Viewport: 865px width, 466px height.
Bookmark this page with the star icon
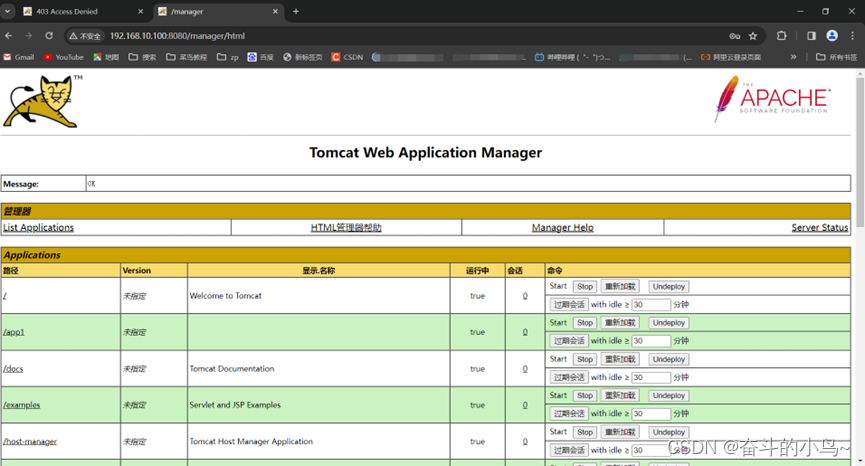pyautogui.click(x=753, y=36)
